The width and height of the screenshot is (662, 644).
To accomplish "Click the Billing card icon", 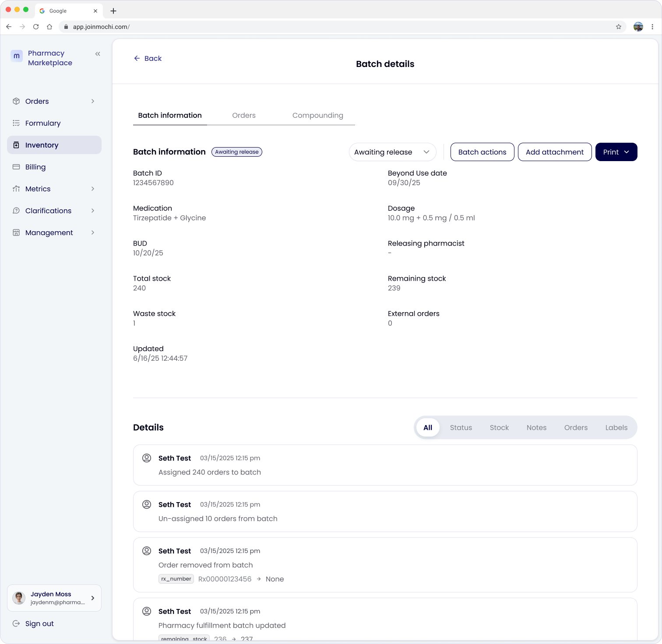I will 16,167.
